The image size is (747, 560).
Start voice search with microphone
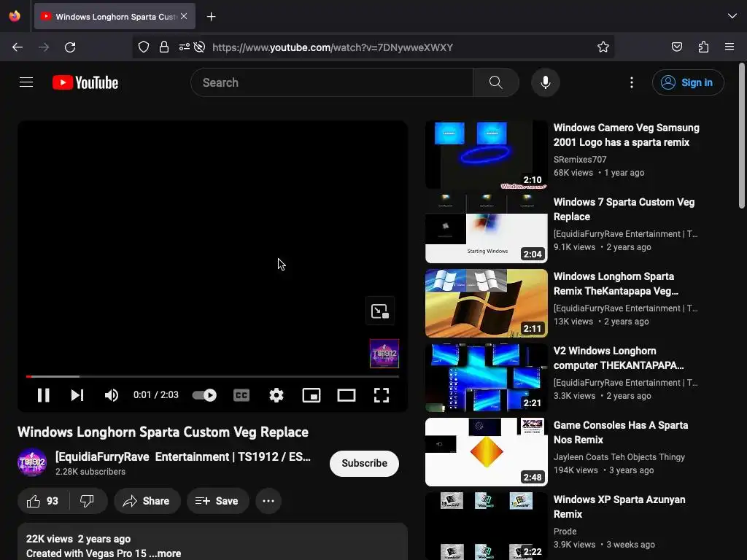[x=546, y=82]
